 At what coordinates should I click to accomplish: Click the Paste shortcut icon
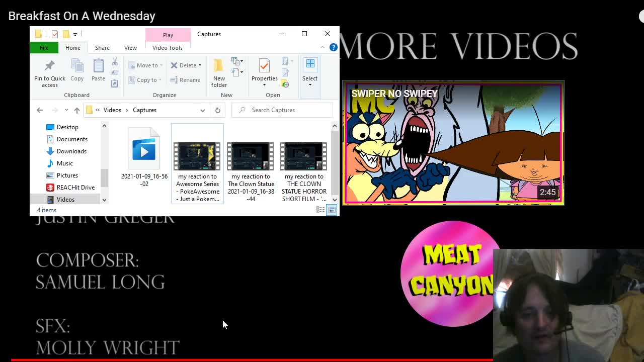click(x=115, y=83)
